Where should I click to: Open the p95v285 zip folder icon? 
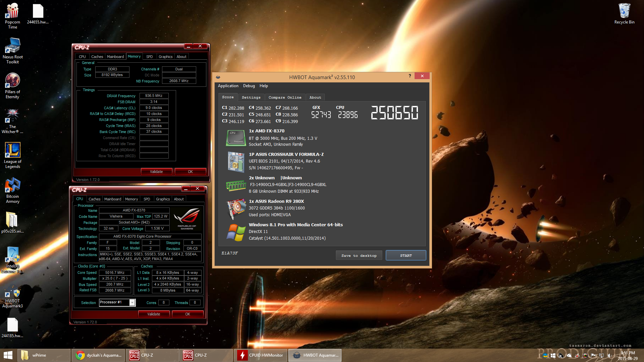coord(12,223)
